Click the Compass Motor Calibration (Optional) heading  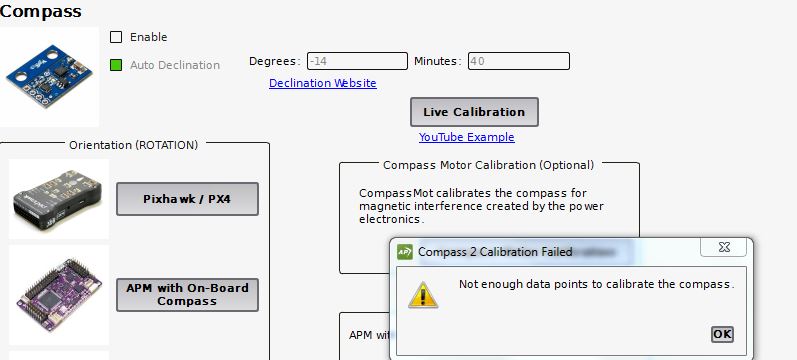(x=488, y=165)
